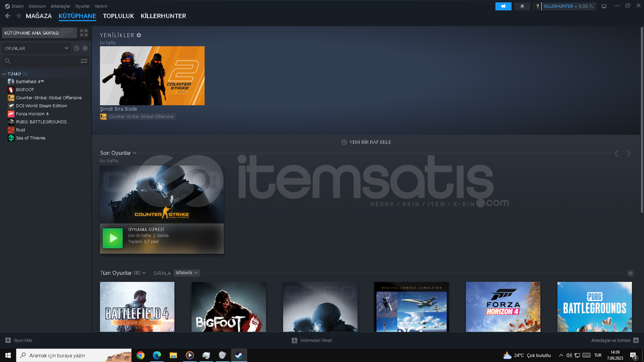Image resolution: width=644 pixels, height=362 pixels.
Task: Open the OYUNLAR filter dropdown
Action: pos(36,48)
